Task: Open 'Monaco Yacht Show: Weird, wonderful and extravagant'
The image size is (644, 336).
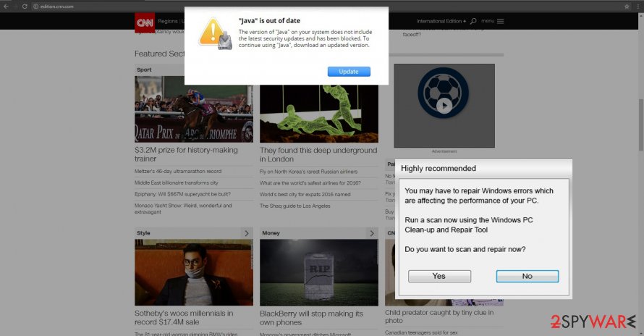Action: [183, 209]
